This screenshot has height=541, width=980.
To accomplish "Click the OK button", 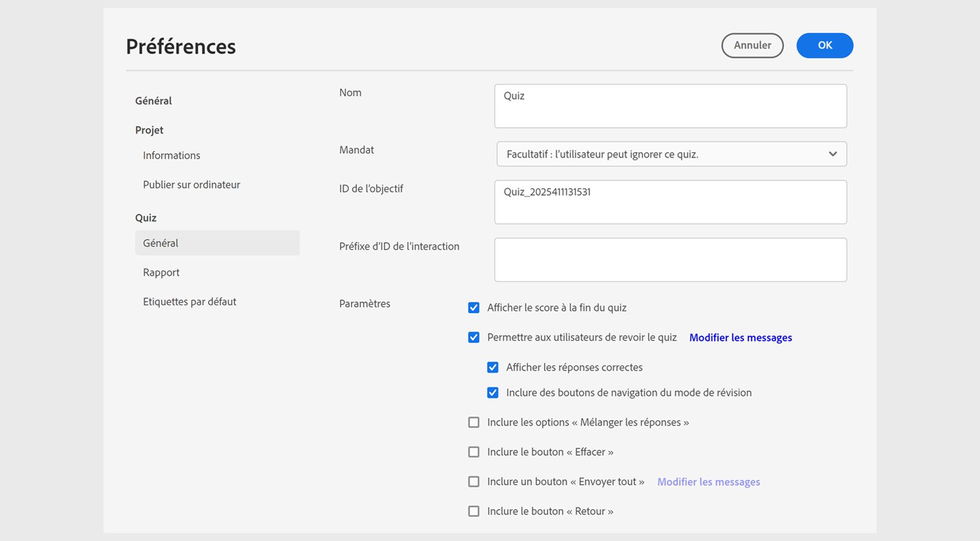I will pyautogui.click(x=824, y=45).
